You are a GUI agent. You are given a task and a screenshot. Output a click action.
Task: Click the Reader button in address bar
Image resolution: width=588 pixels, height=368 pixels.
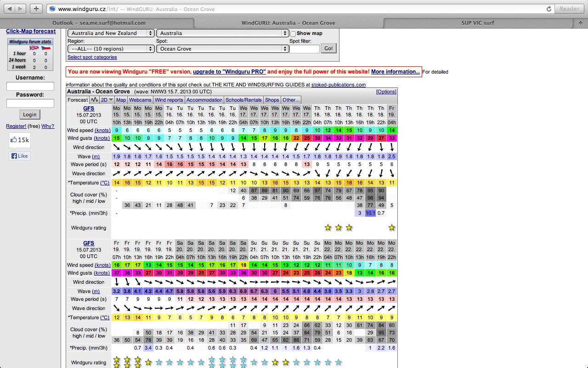point(569,9)
